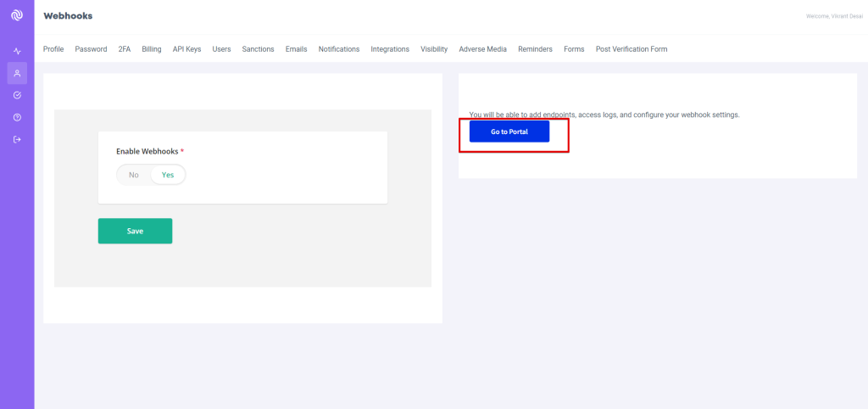This screenshot has width=868, height=409.
Task: Set Enable Webhooks to No
Action: click(x=133, y=175)
